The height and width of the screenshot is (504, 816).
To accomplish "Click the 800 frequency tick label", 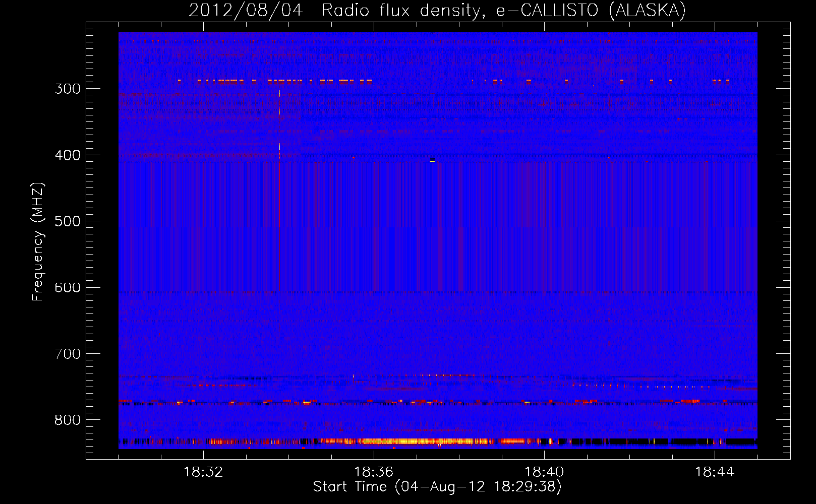I will point(68,420).
